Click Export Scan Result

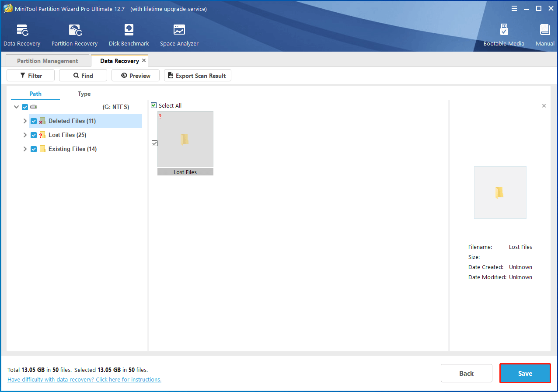pos(198,76)
